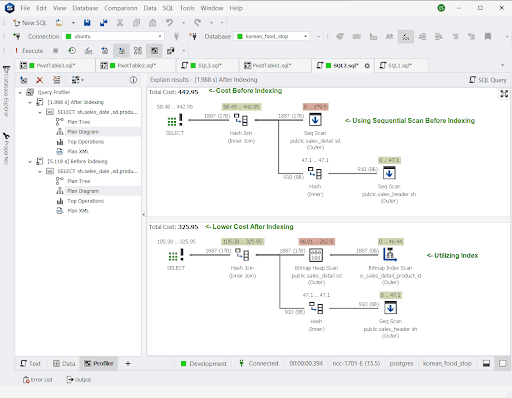Click the Seq Scan public.sales_detail node in top diagram
512x398 pixels.
click(x=315, y=120)
